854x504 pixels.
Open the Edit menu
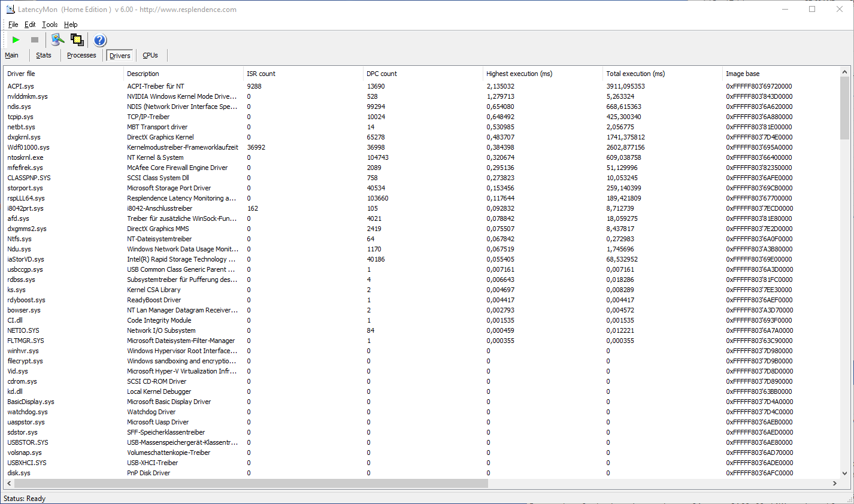[30, 25]
